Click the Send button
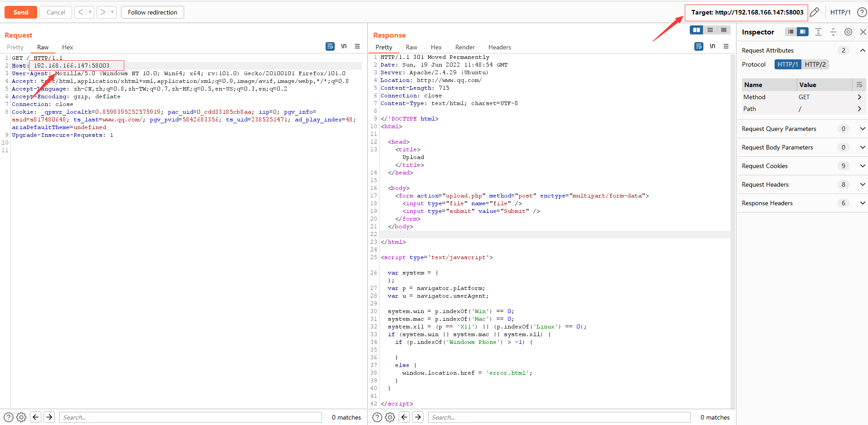This screenshot has width=868, height=425. 21,12
